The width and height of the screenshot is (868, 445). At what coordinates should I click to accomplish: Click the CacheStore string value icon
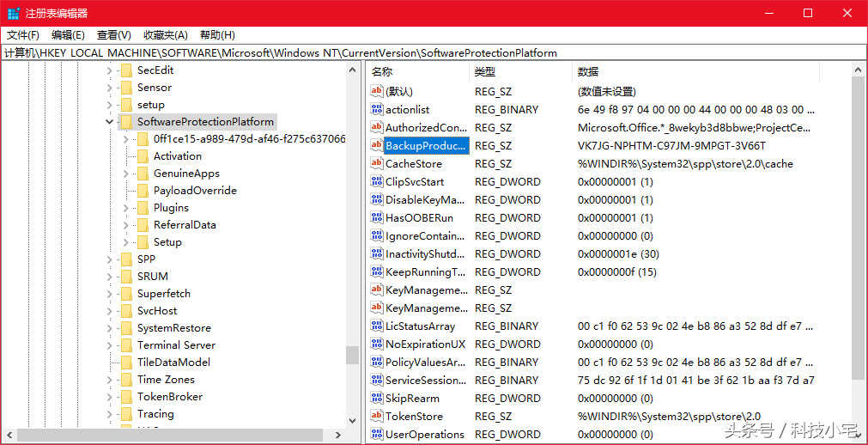377,163
